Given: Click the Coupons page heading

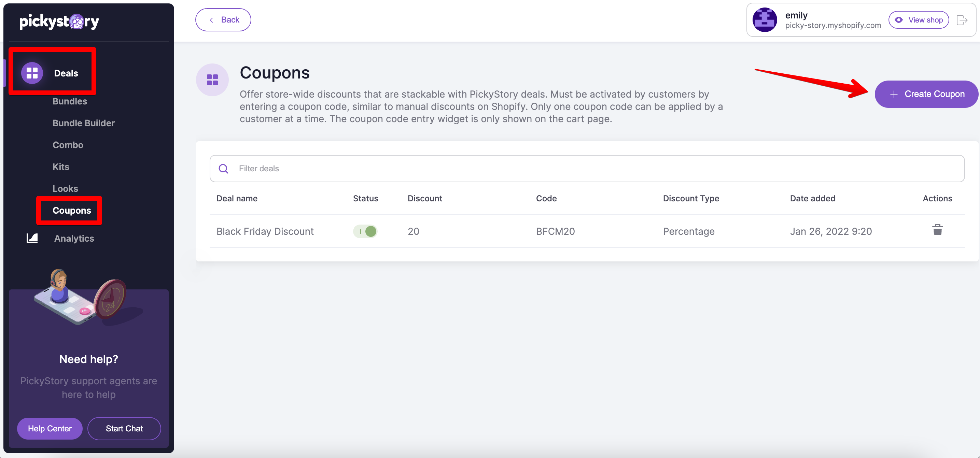Looking at the screenshot, I should (x=274, y=72).
